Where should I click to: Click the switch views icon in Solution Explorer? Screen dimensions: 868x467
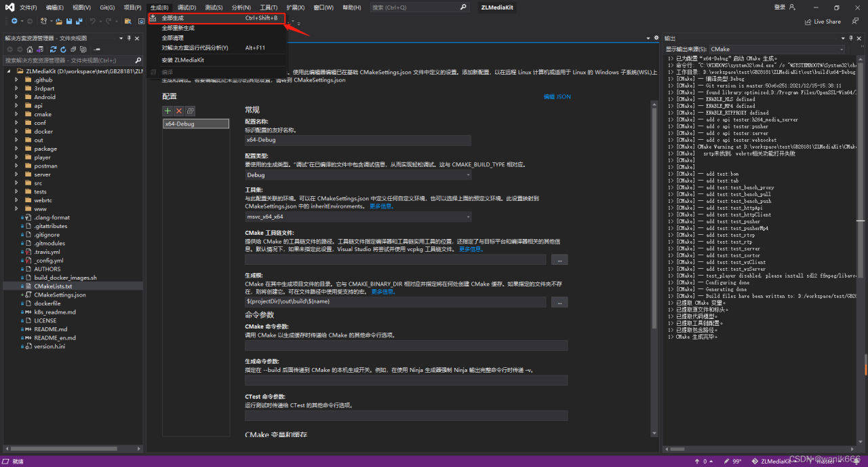tap(41, 49)
